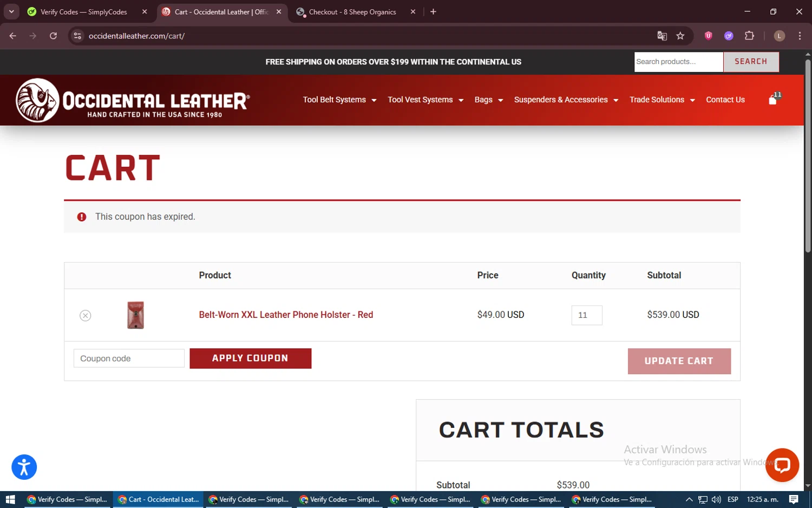
Task: Open the Windows notification center
Action: point(794,499)
